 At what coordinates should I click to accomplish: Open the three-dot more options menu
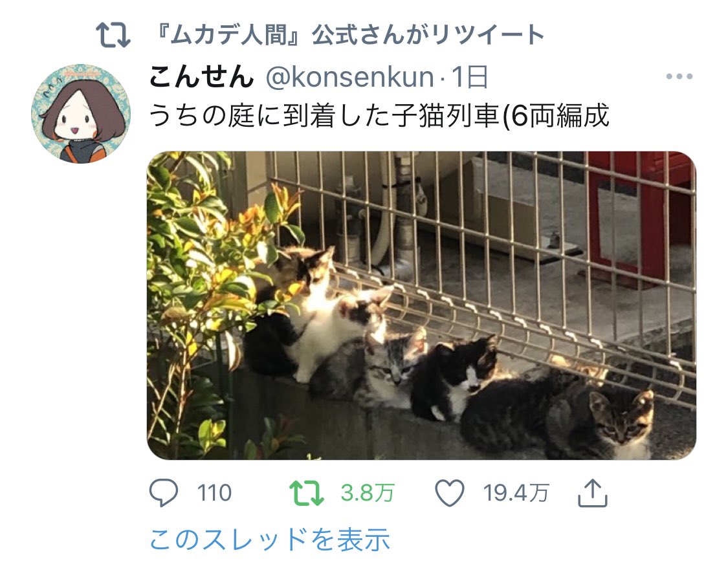[679, 76]
